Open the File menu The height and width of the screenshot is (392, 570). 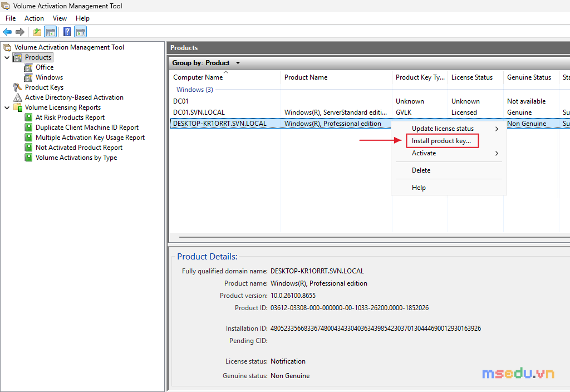11,18
